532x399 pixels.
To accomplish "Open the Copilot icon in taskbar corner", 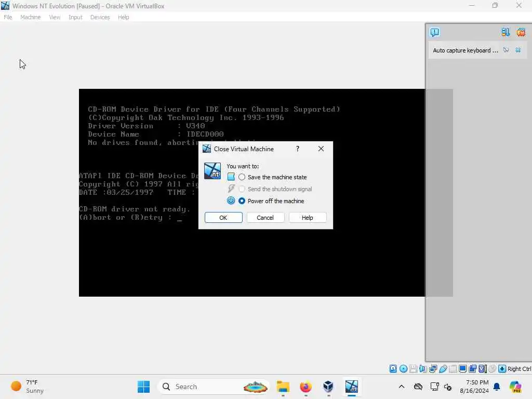I will 515,387.
